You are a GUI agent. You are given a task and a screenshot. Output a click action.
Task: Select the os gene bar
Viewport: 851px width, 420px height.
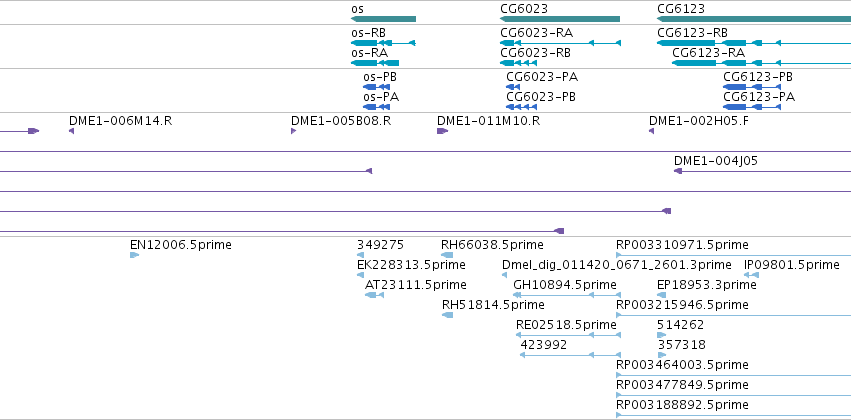[x=383, y=19]
